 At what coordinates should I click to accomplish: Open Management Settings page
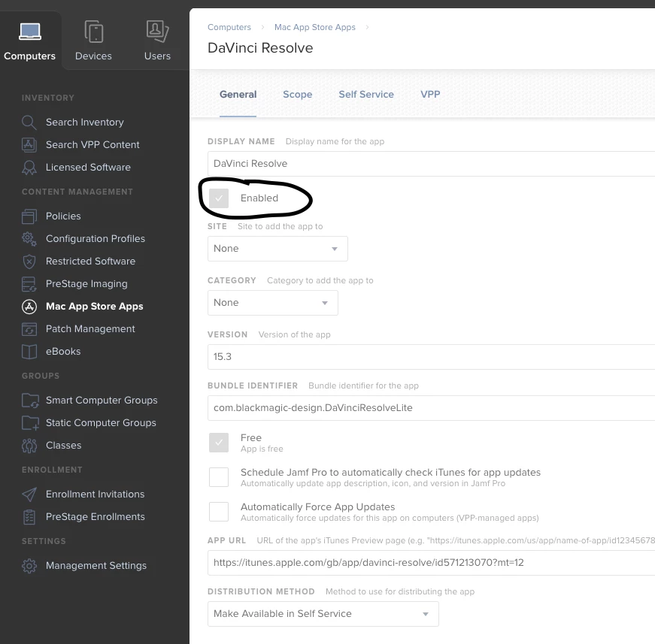coord(96,566)
